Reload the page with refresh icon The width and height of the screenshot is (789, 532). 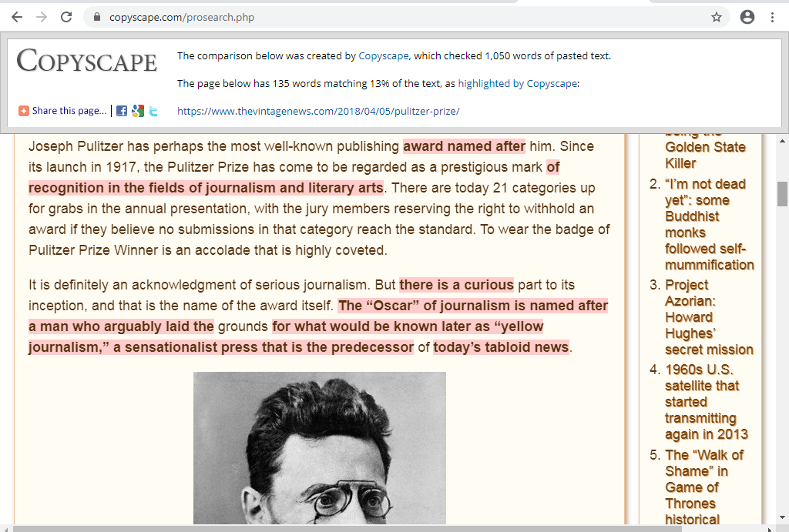coord(66,17)
